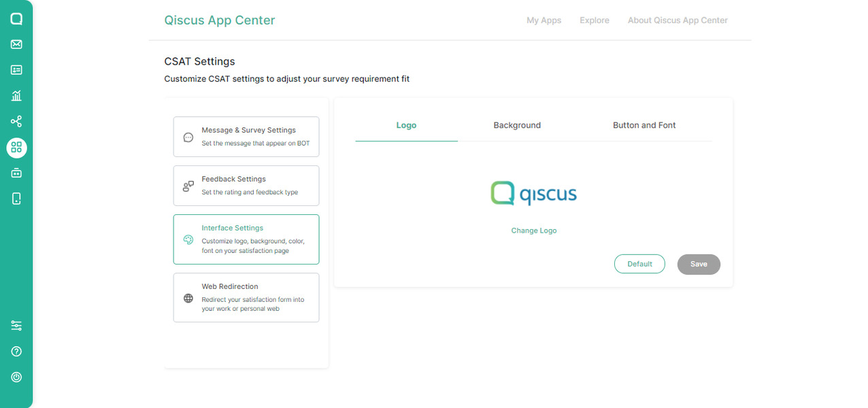Select the highlighted App Center grid icon
Viewport: 868px width, 408px height.
(x=16, y=148)
